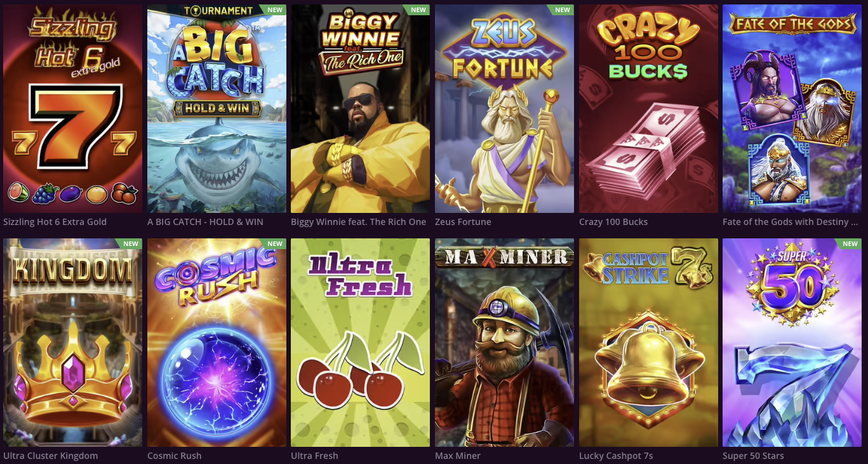Open Biggy Winnie feat. The Rich One tile

point(360,109)
